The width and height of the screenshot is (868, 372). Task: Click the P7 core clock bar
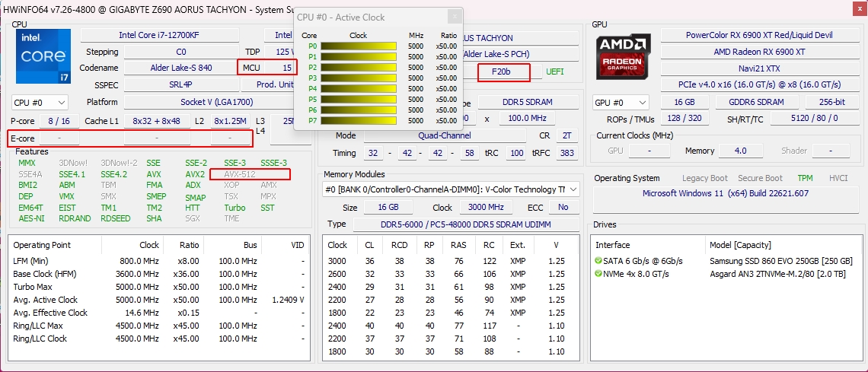[x=359, y=120]
